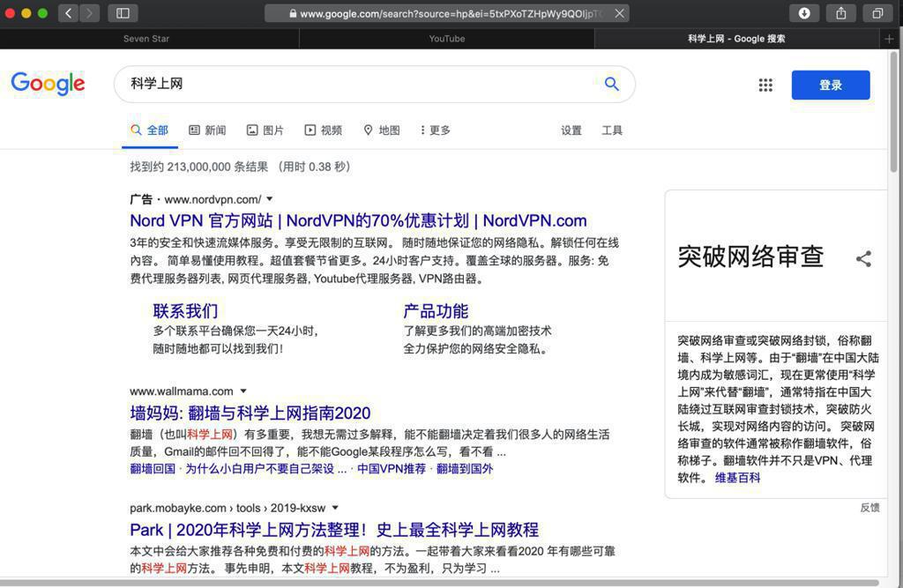The image size is (903, 588).
Task: Switch to the YouTube tab
Action: pyautogui.click(x=447, y=39)
